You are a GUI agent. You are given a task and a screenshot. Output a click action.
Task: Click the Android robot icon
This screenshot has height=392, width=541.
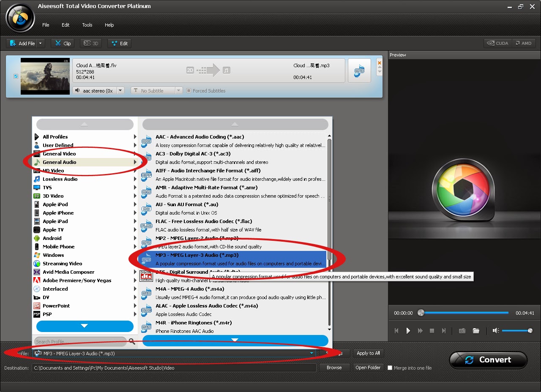37,238
